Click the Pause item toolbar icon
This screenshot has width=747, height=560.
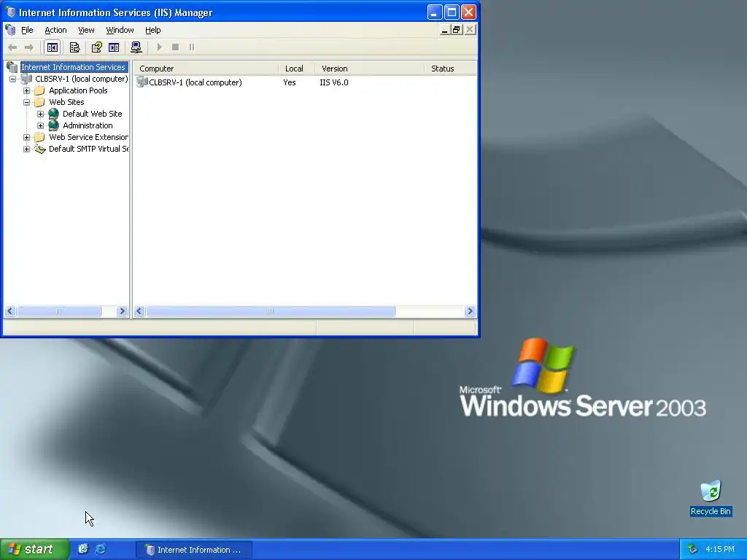click(192, 47)
